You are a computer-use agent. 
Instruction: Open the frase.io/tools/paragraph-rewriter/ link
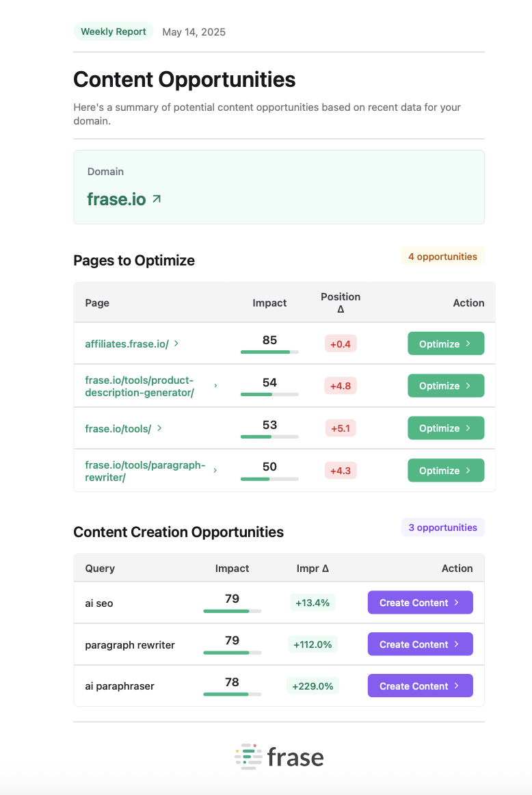[146, 471]
